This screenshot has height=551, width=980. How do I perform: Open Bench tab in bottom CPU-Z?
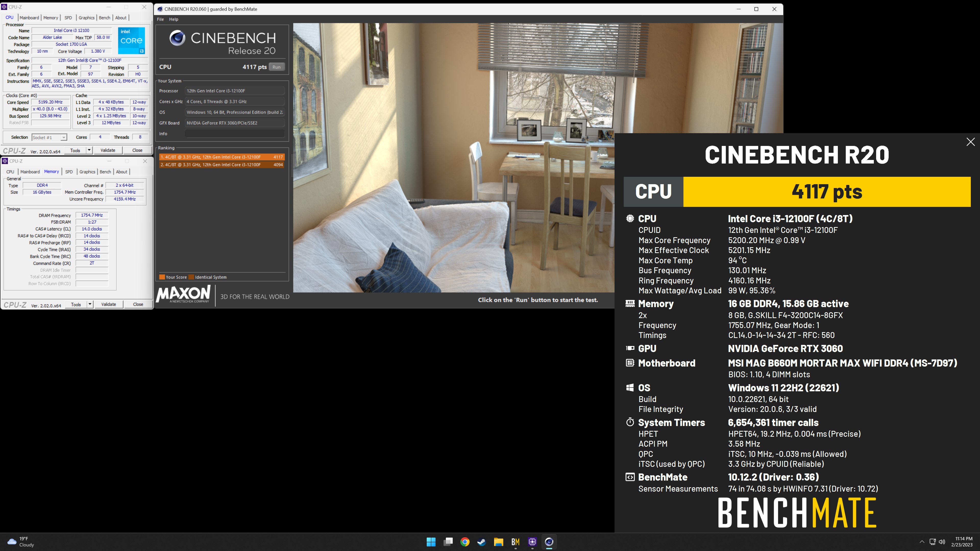(105, 172)
